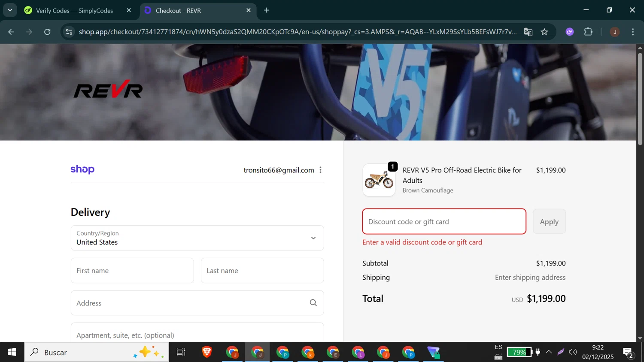Open Task View on the taskbar
The height and width of the screenshot is (362, 644).
181,352
